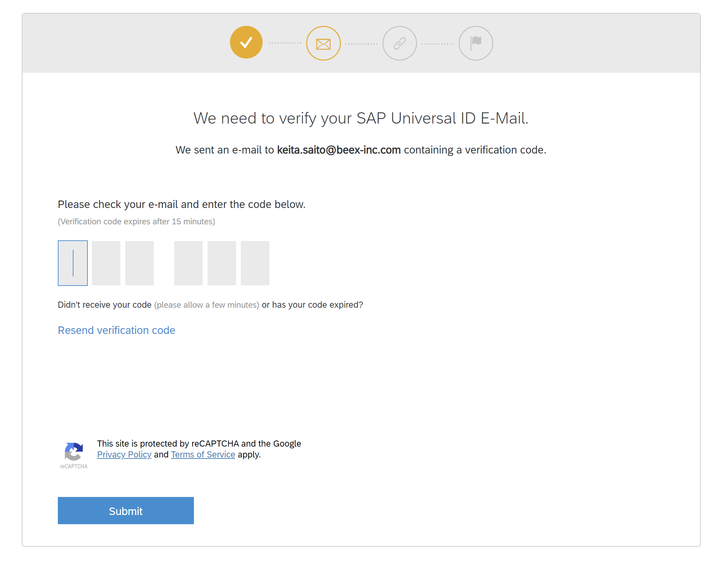Click the Resend verification code link

116,330
